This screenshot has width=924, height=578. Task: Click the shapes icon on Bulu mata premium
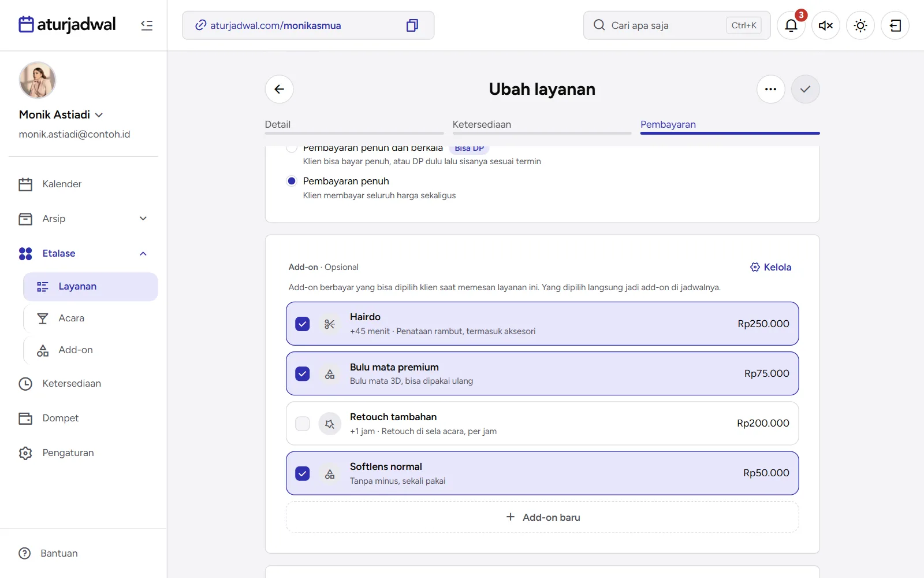point(330,374)
